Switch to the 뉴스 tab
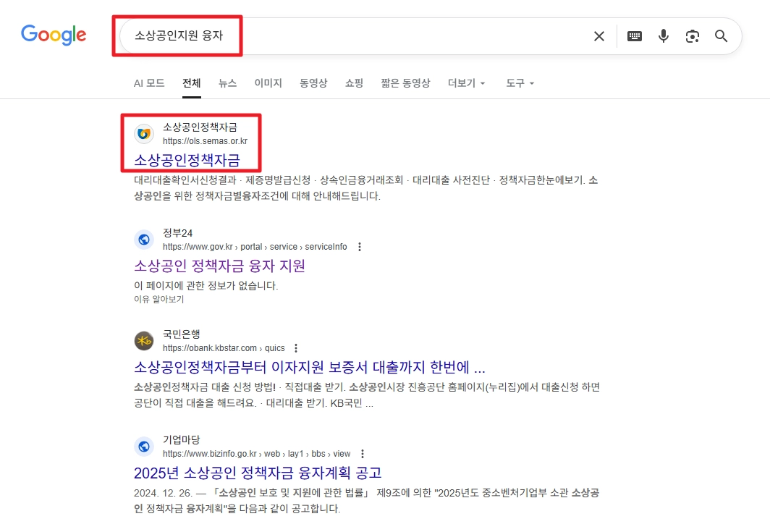770x532 pixels. point(227,83)
